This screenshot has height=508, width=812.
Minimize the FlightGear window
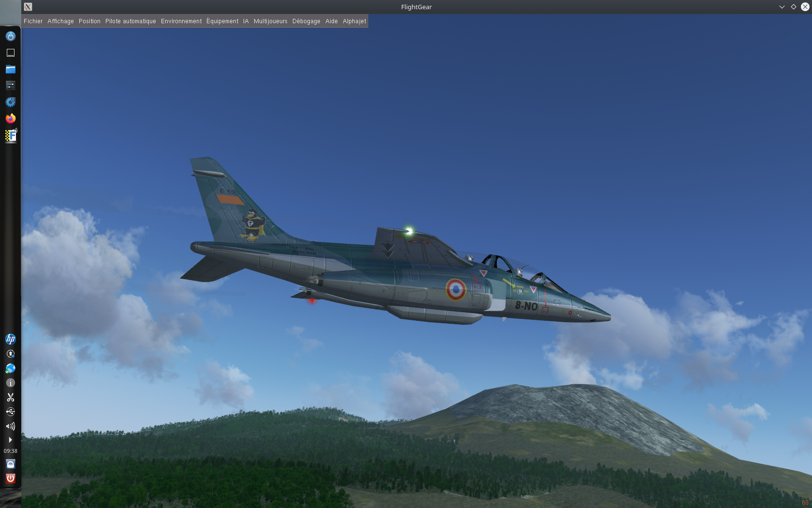782,7
